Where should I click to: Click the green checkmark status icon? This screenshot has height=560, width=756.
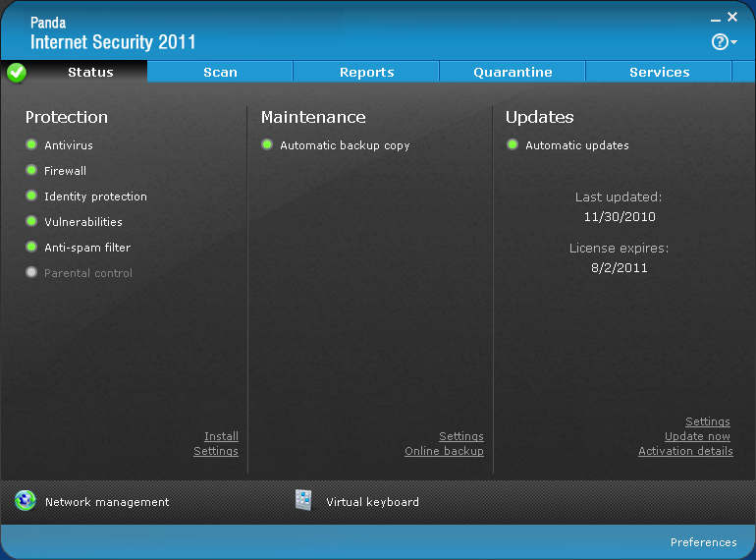click(17, 73)
